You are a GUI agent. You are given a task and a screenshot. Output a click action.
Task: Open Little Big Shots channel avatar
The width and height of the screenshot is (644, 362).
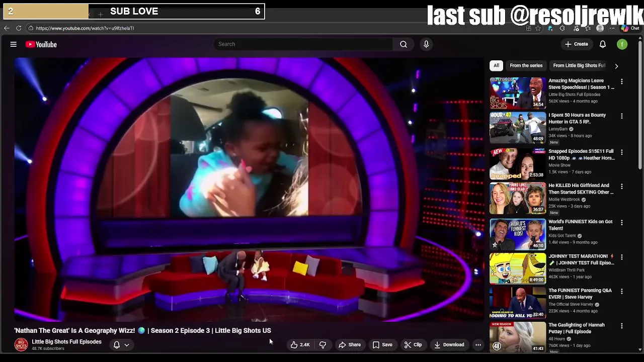point(21,345)
